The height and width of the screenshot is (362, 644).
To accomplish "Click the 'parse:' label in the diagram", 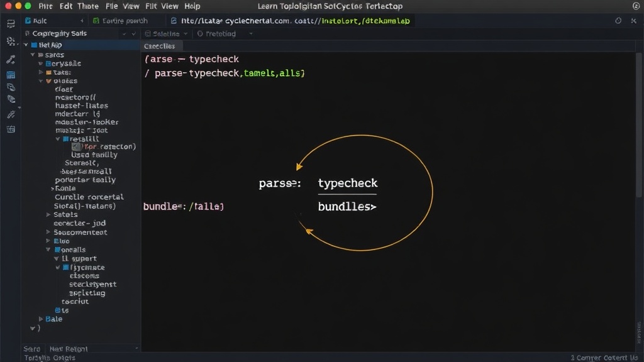I will (280, 184).
